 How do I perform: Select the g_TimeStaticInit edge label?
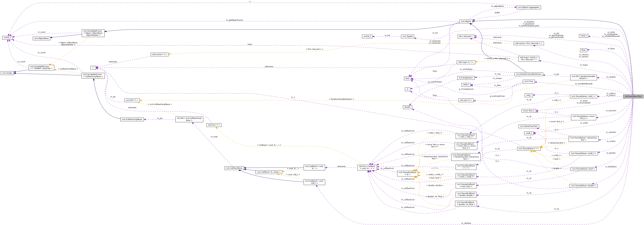tap(466, 89)
